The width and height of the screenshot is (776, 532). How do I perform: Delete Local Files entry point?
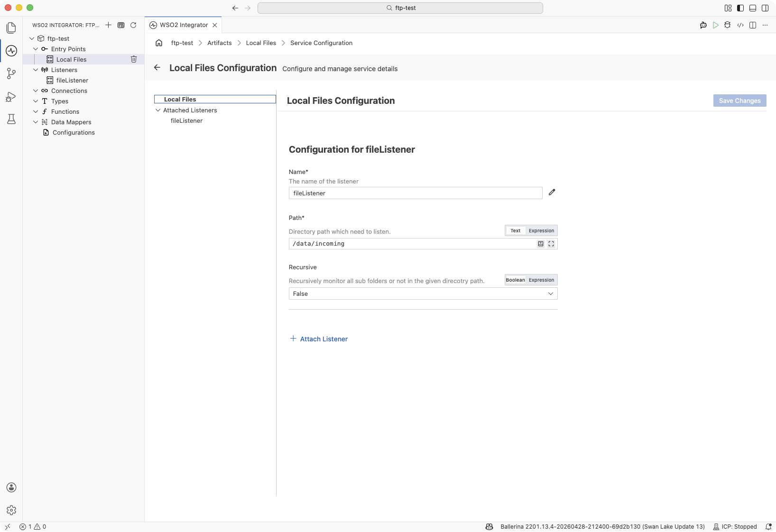[134, 59]
